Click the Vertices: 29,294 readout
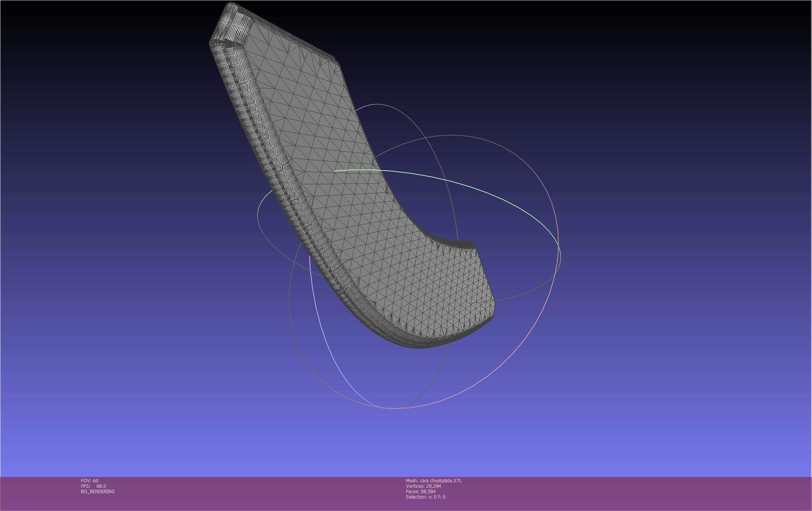This screenshot has width=812, height=511. click(423, 486)
